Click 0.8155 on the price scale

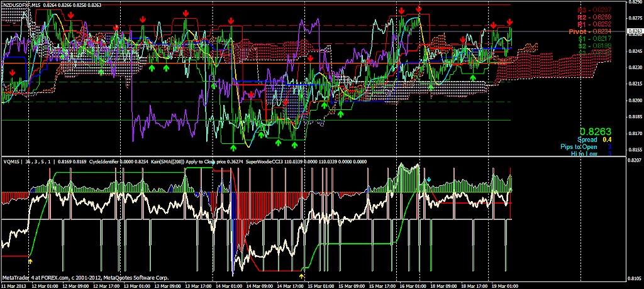pyautogui.click(x=635, y=150)
